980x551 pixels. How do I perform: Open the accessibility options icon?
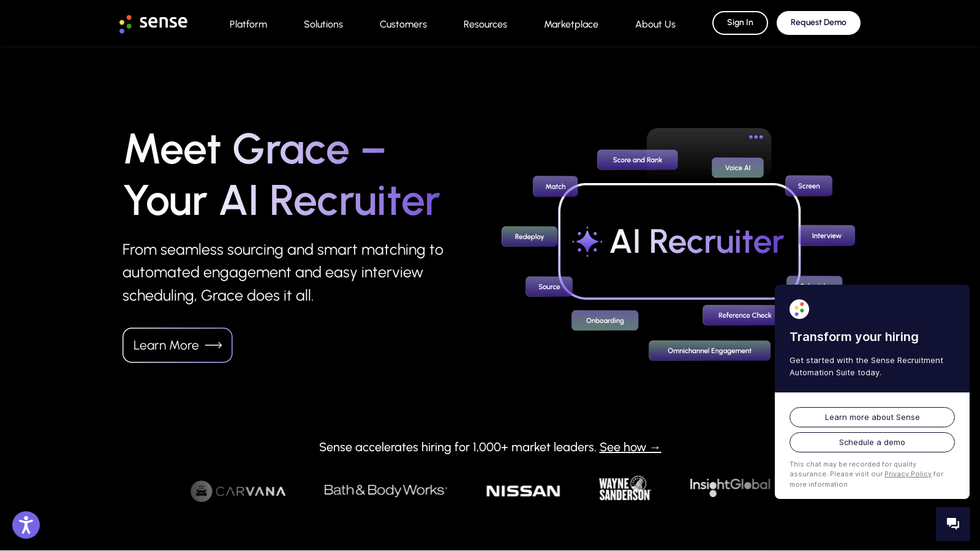26,525
